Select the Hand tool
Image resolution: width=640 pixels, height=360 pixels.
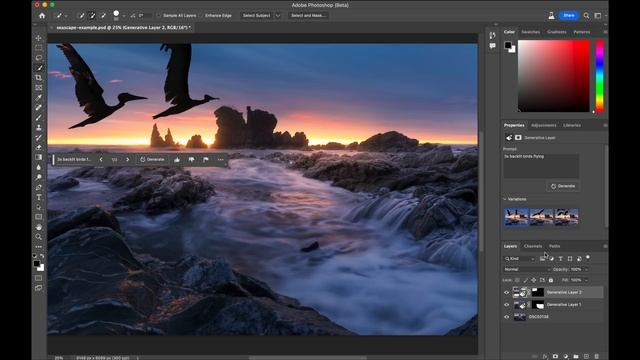tap(39, 227)
